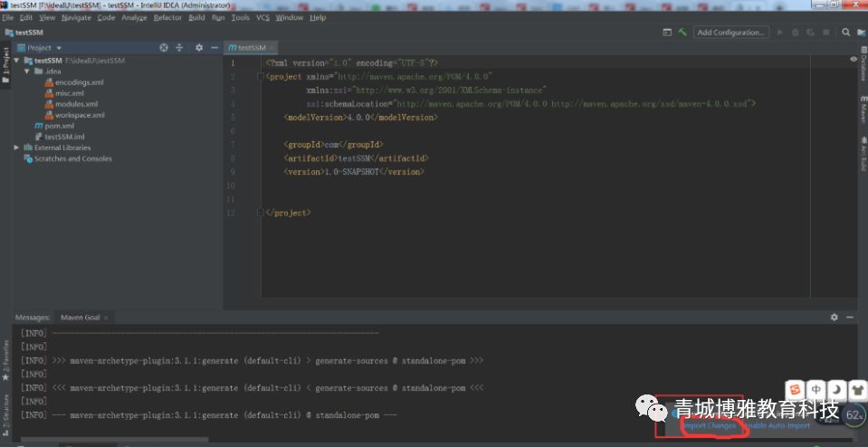Click the testSSM breadcrumb in navigation bar
Screen dimensions: 868x447
click(x=24, y=33)
